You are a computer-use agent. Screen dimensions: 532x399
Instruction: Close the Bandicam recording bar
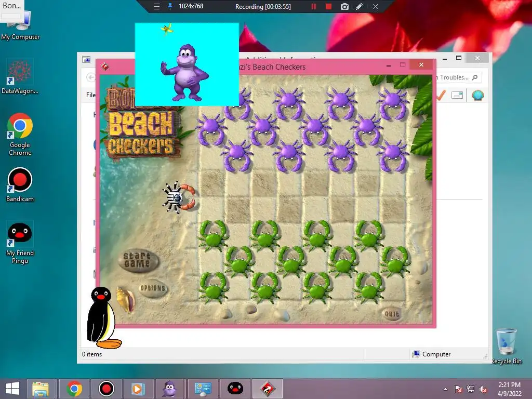point(375,6)
